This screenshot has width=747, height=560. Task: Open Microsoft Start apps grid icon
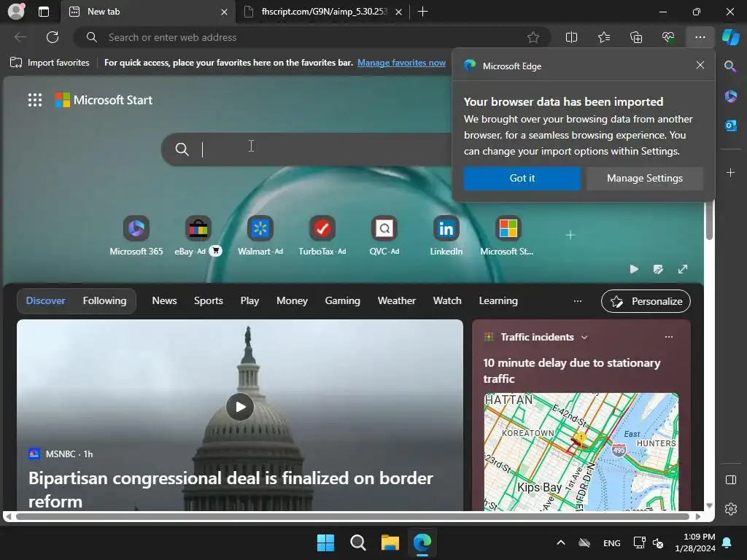35,100
